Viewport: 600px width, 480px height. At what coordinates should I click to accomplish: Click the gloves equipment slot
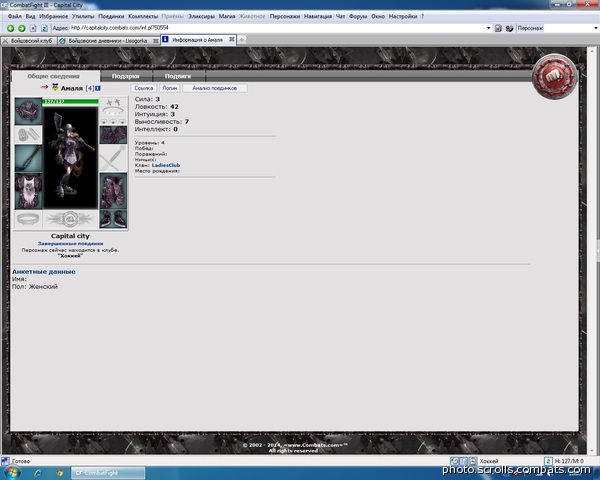(x=113, y=135)
